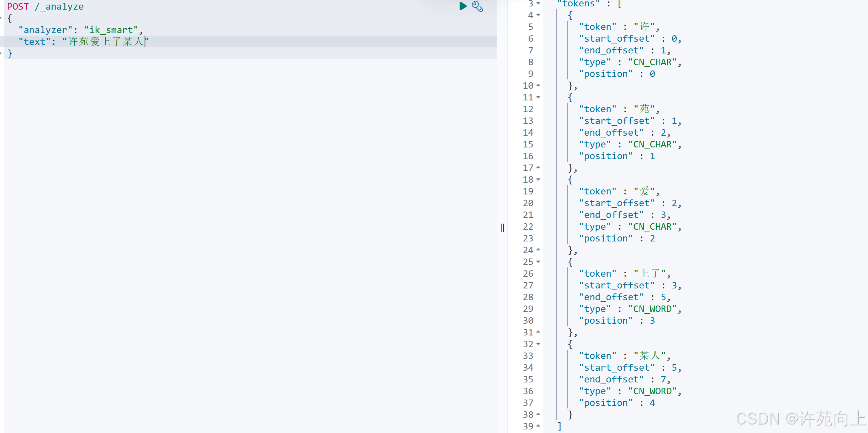Click the token value "许" on line 5
This screenshot has height=433, width=868.
(644, 27)
